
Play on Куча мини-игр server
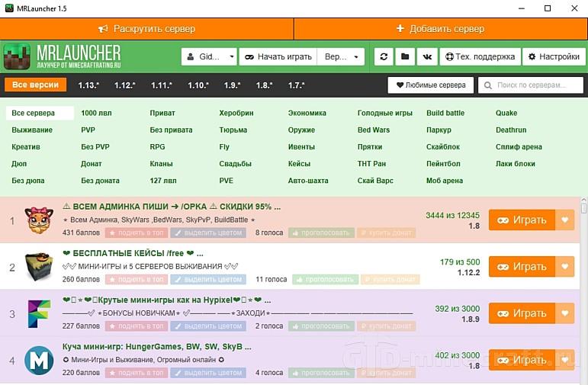coord(522,360)
